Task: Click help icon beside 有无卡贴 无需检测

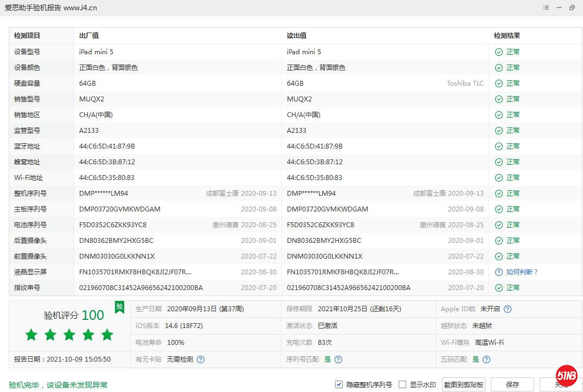Action: pos(201,359)
